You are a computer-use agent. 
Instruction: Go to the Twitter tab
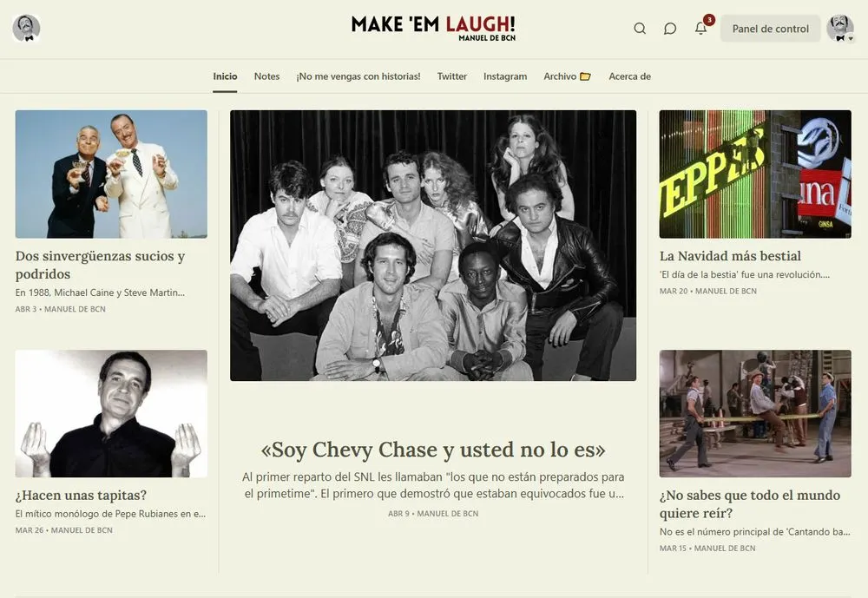click(451, 76)
